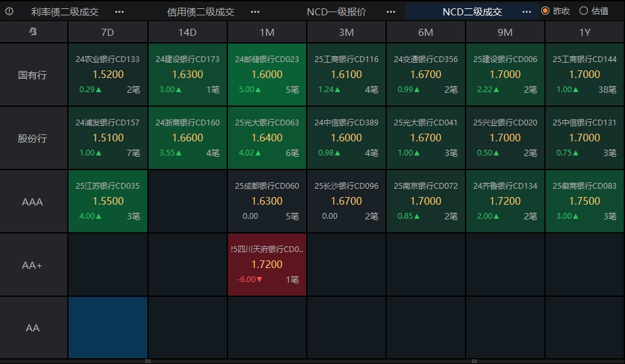Open the 25江苏银行CD035 cell
625x364 pixels.
(108, 201)
